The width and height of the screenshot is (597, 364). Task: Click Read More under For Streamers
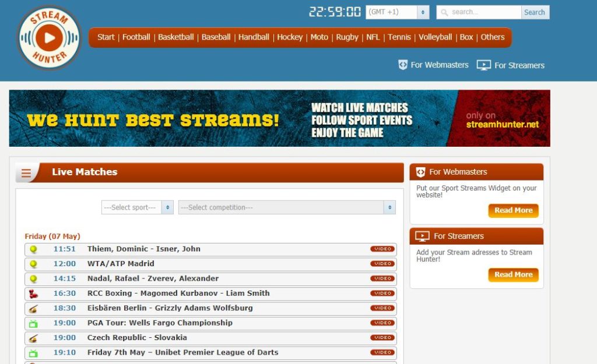click(513, 275)
